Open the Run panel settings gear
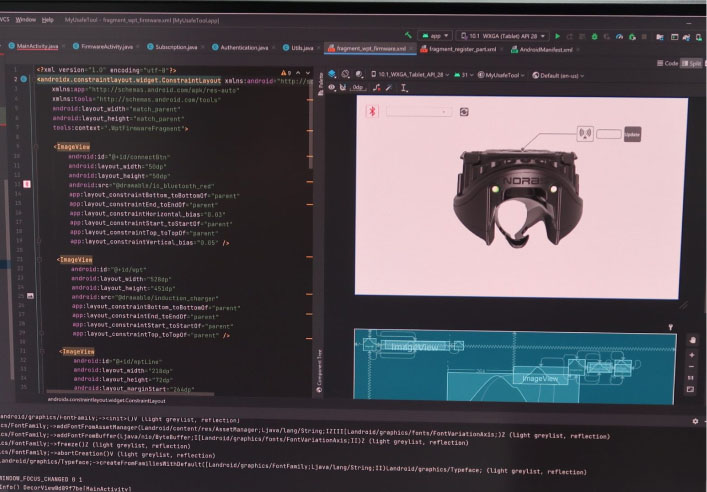 click(x=695, y=421)
